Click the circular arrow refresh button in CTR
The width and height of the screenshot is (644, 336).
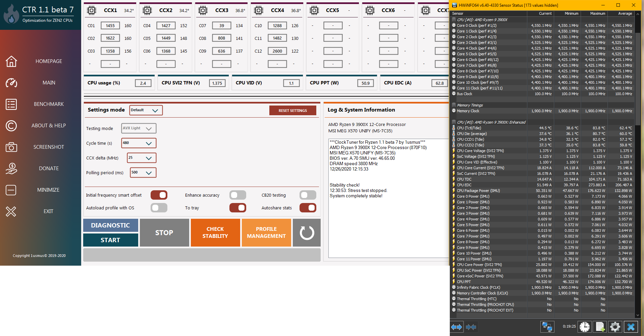point(307,233)
